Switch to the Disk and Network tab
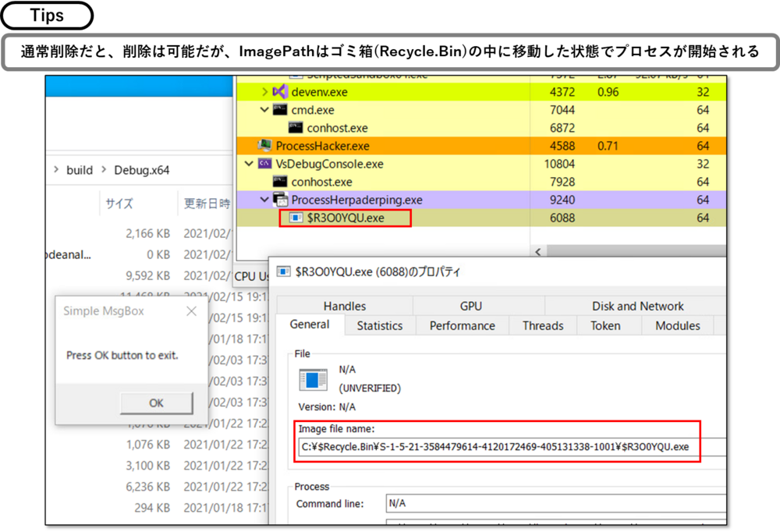The width and height of the screenshot is (780, 532). [637, 307]
